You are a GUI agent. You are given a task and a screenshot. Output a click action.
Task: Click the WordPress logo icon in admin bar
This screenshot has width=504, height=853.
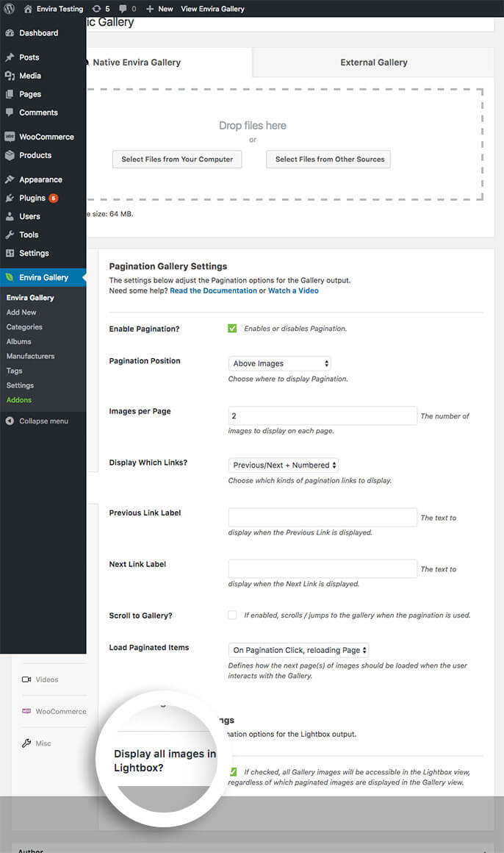[x=10, y=9]
